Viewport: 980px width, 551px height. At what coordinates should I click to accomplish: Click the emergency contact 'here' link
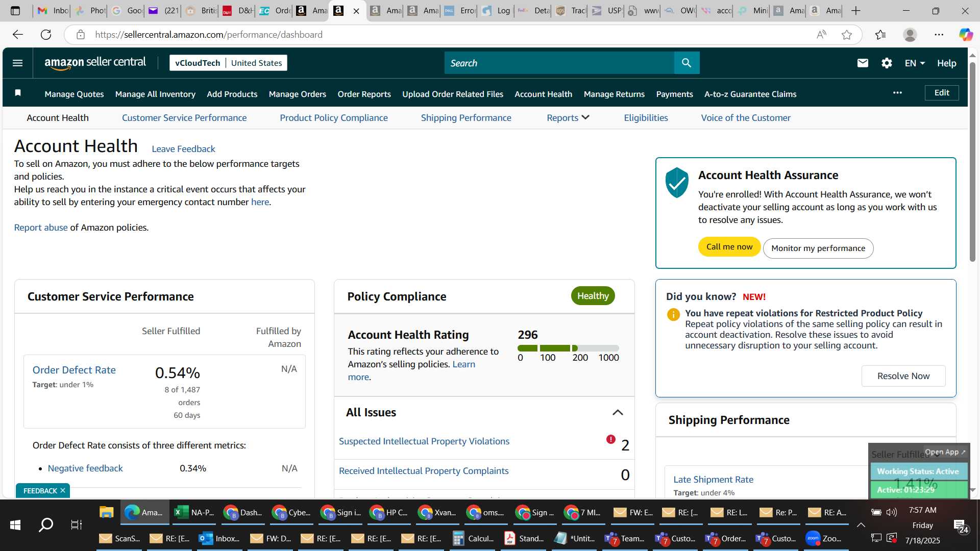pos(260,202)
